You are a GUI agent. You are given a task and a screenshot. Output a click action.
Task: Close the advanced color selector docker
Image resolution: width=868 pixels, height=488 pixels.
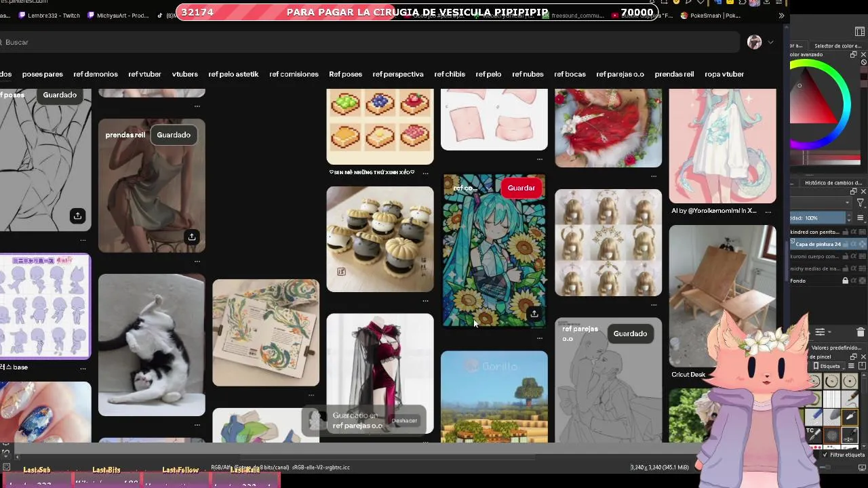point(863,55)
